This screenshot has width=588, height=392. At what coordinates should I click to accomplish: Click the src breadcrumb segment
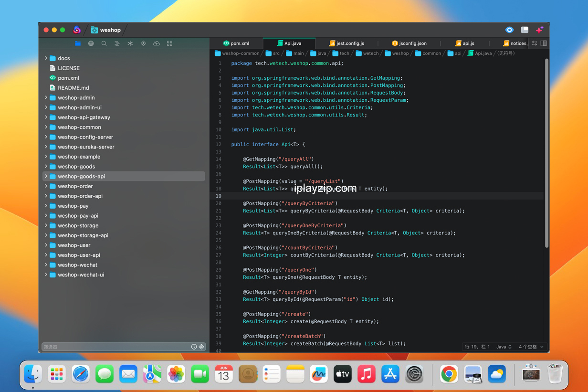[x=273, y=53]
